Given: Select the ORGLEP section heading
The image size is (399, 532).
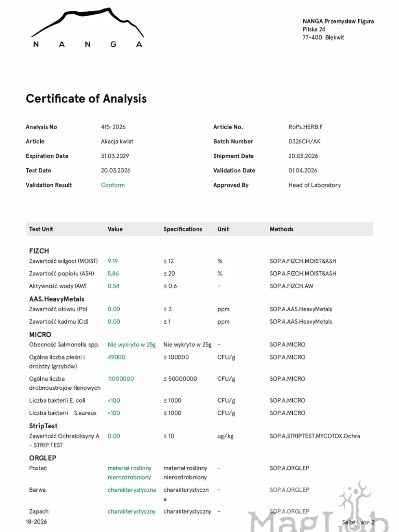Looking at the screenshot, I should 43,458.
